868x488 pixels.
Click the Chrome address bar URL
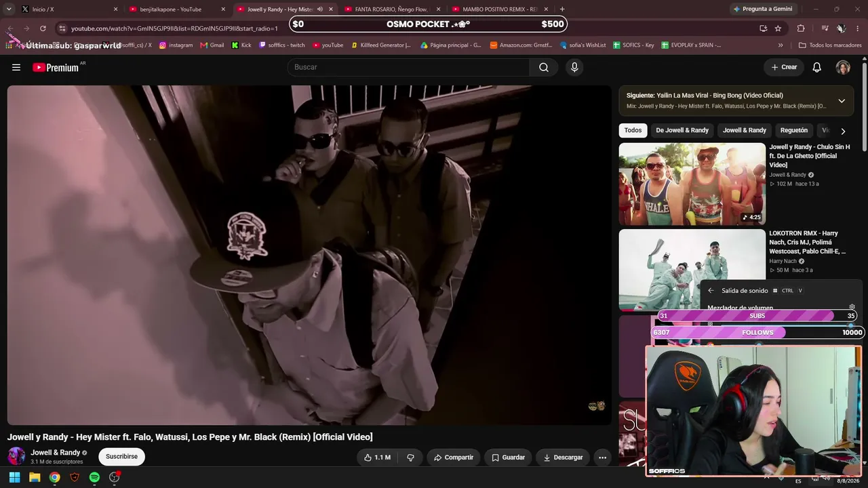pos(174,28)
